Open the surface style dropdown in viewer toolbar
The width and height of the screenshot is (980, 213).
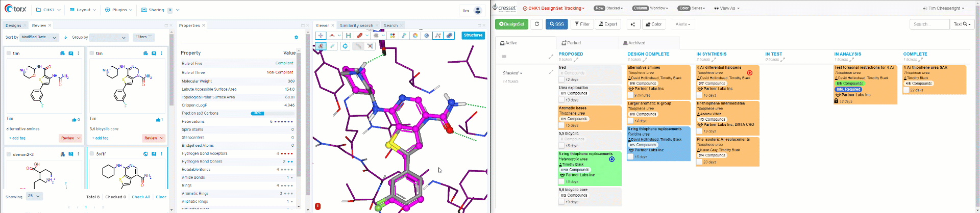383,36
